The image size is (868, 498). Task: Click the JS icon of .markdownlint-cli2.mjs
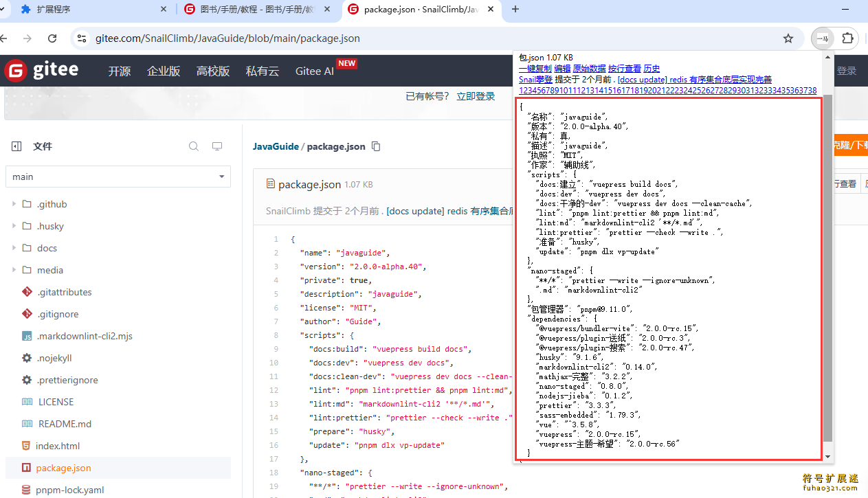coord(27,336)
